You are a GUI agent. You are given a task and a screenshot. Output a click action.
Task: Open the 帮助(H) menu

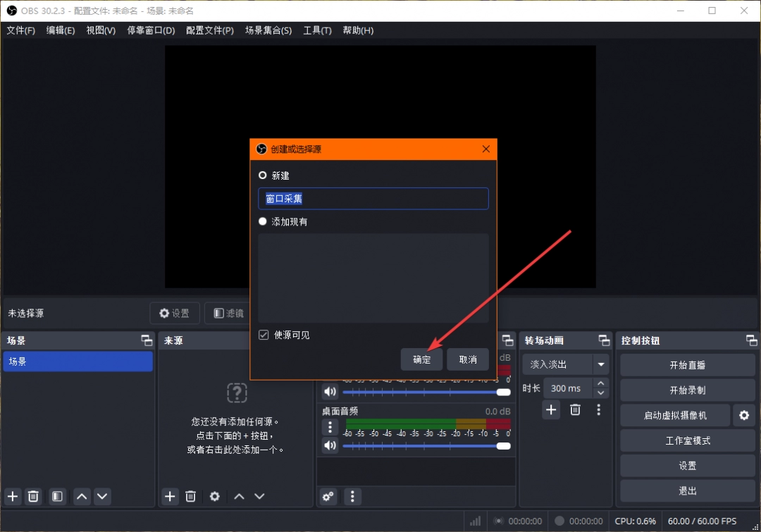(358, 30)
